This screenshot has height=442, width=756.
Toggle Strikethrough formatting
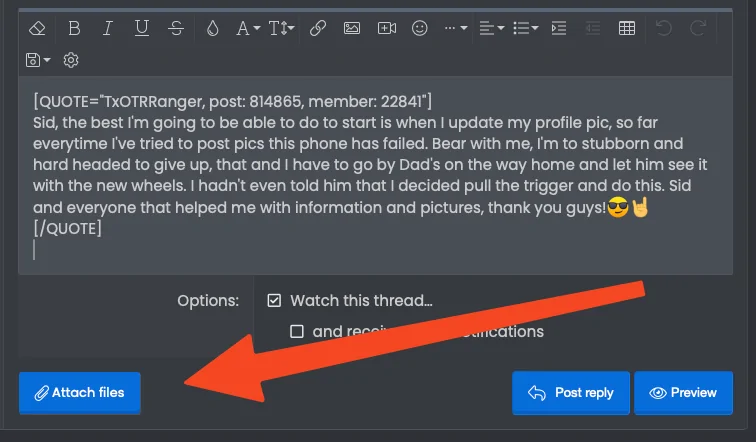pos(176,28)
